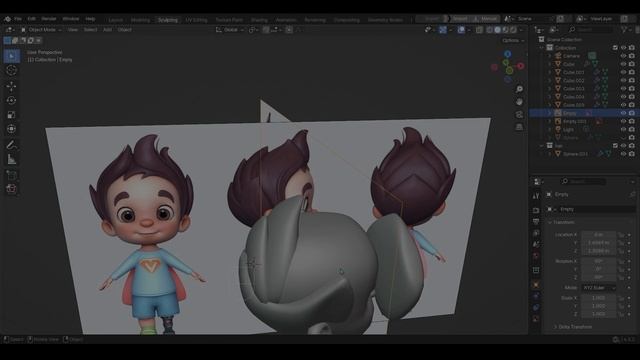The width and height of the screenshot is (640, 360).
Task: Open the viewport Object menu
Action: click(124, 30)
